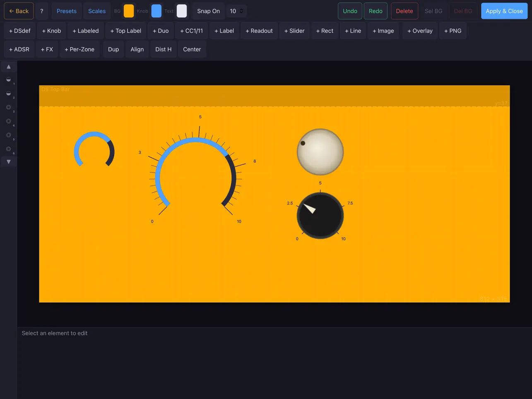The image size is (532, 399).
Task: Add a Readout element
Action: tap(259, 31)
